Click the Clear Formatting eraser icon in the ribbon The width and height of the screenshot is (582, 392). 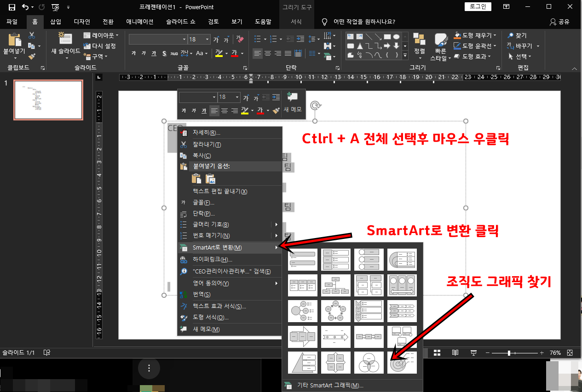240,39
